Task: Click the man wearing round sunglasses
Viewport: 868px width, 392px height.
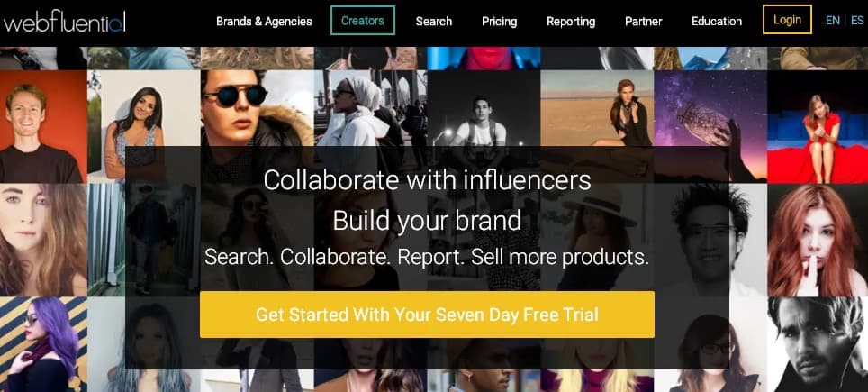Action: [257, 108]
